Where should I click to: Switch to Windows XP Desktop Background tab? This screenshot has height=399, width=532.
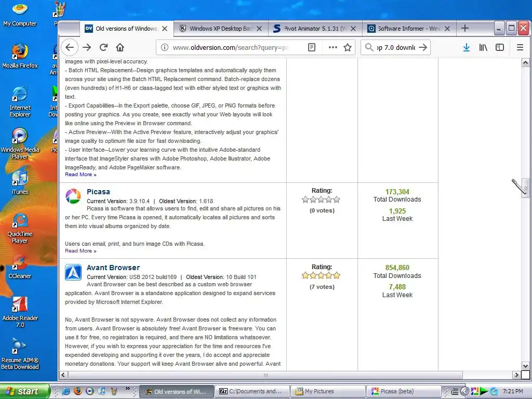tap(220, 29)
